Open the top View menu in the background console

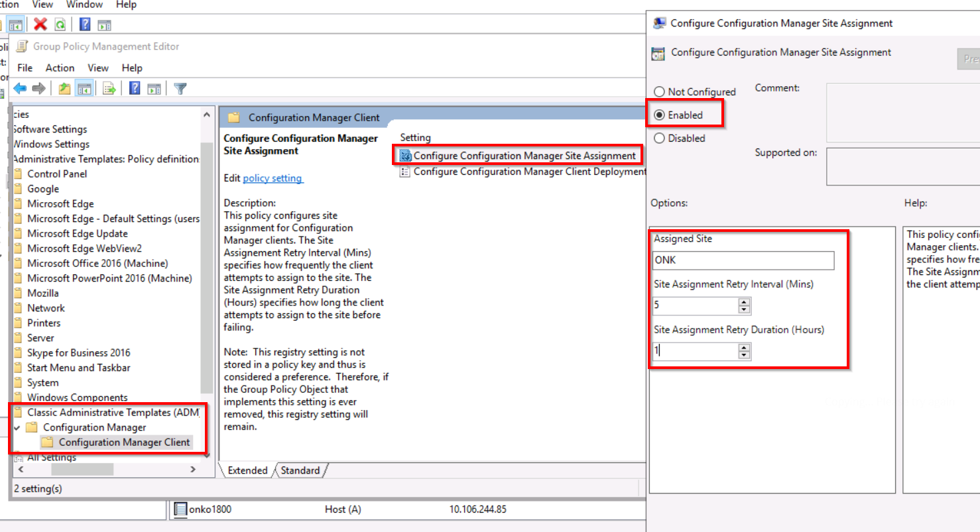(42, 5)
